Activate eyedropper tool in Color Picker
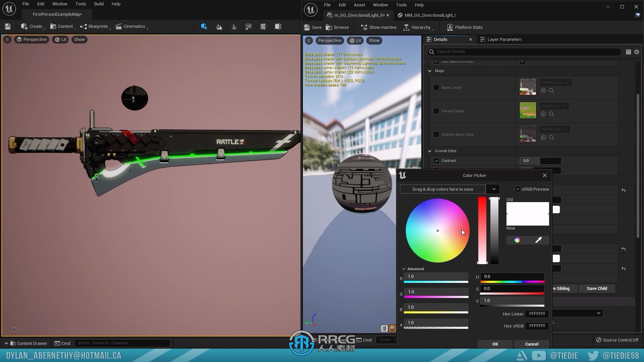The width and height of the screenshot is (644, 362). 538,240
